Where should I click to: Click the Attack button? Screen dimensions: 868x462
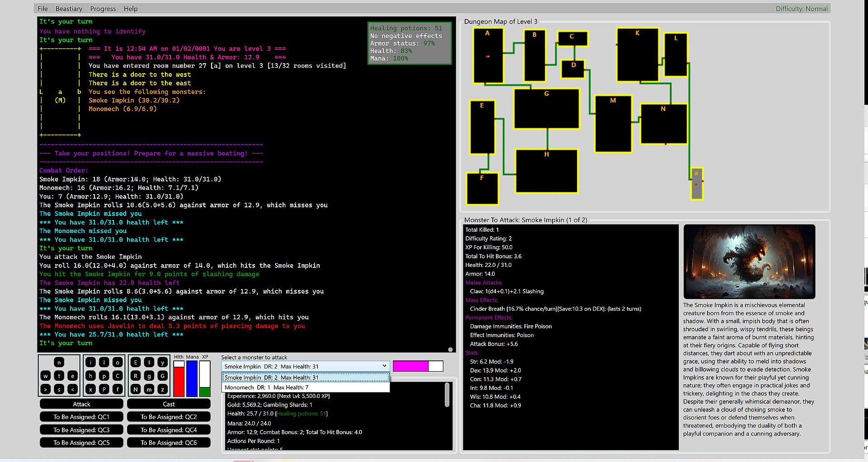point(81,404)
